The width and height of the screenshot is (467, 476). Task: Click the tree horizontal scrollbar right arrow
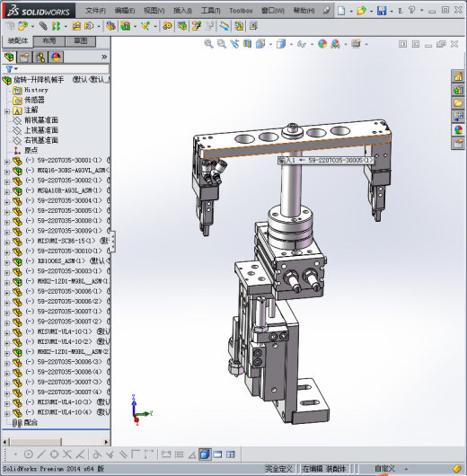coord(106,442)
